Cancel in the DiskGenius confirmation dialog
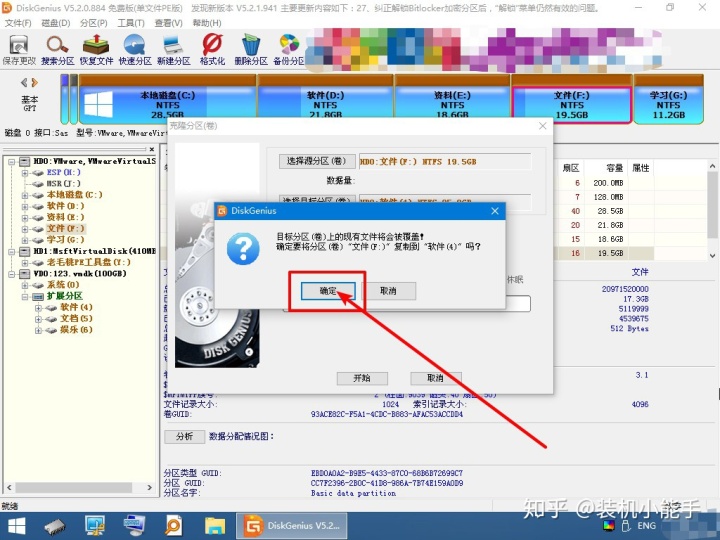Screen dimensions: 720x540 [388, 291]
